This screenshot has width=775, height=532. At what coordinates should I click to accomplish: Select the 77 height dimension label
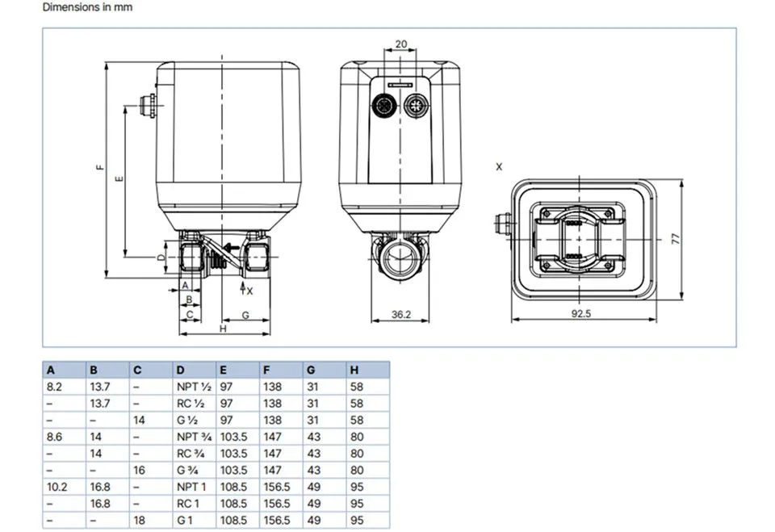pos(676,239)
